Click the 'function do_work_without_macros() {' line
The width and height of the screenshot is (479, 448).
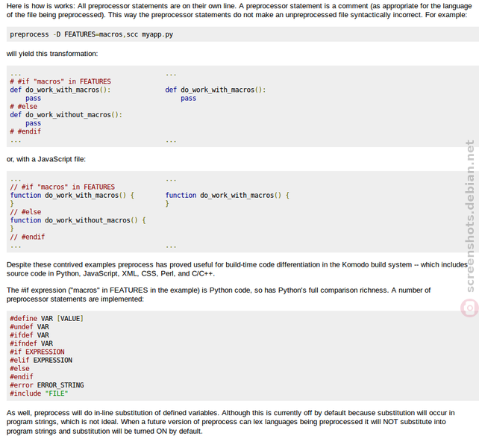pos(78,220)
